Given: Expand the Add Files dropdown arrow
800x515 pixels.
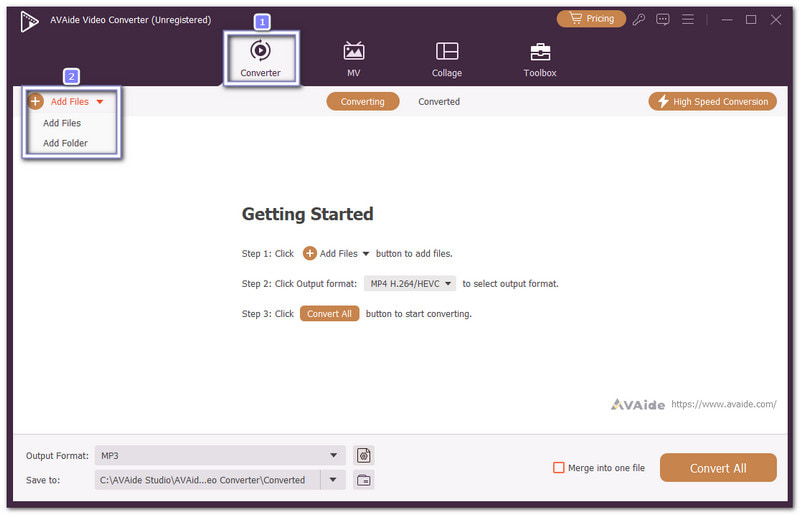Looking at the screenshot, I should [x=100, y=102].
